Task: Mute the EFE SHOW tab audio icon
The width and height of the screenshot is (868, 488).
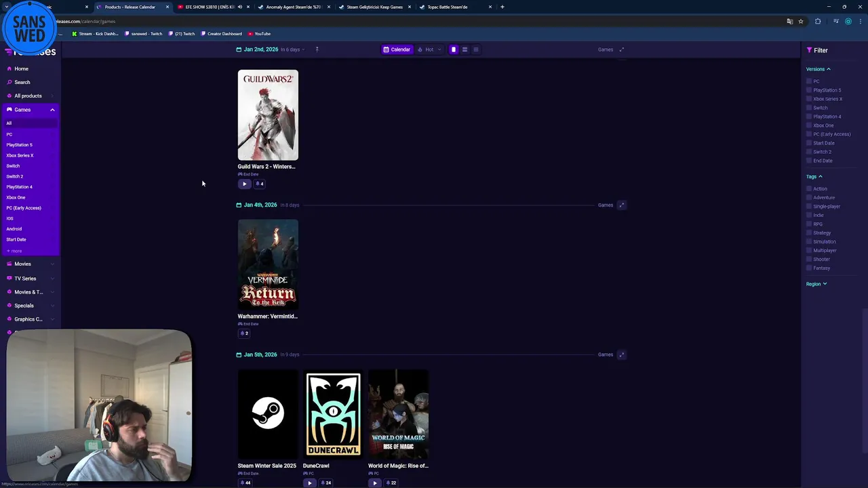Action: (x=239, y=7)
